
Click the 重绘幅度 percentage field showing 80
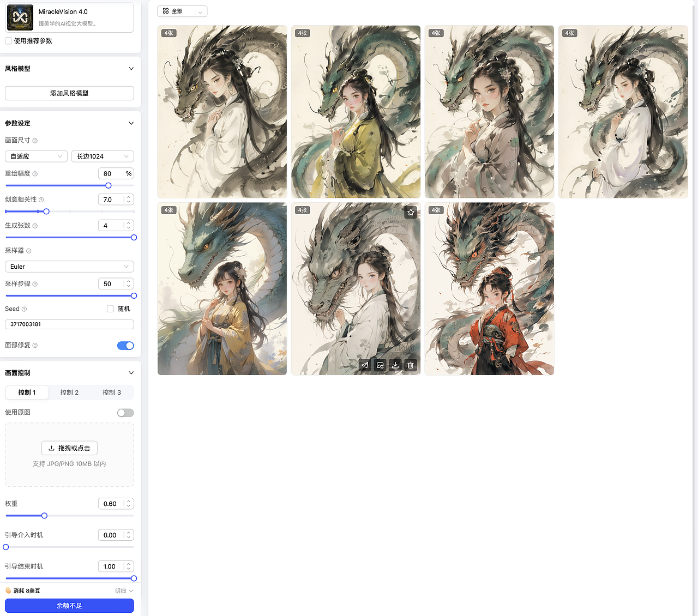tap(116, 174)
